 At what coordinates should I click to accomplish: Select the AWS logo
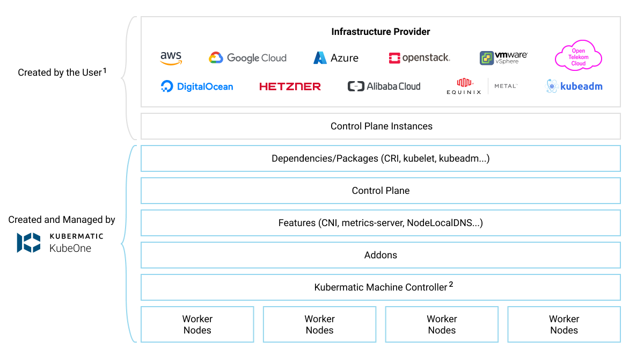pyautogui.click(x=171, y=57)
